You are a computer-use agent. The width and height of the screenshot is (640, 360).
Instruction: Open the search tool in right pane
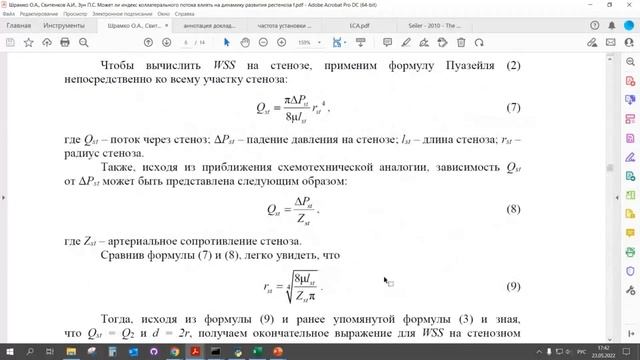[630, 62]
